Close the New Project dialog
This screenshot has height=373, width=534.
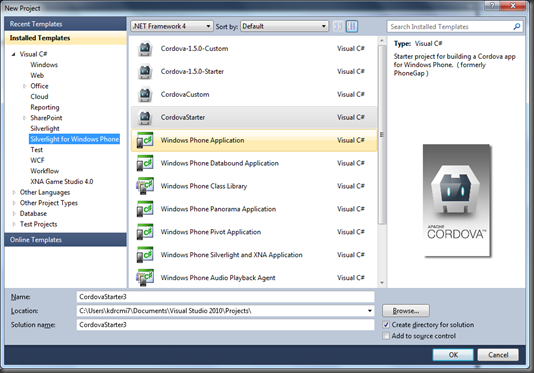(x=513, y=5)
